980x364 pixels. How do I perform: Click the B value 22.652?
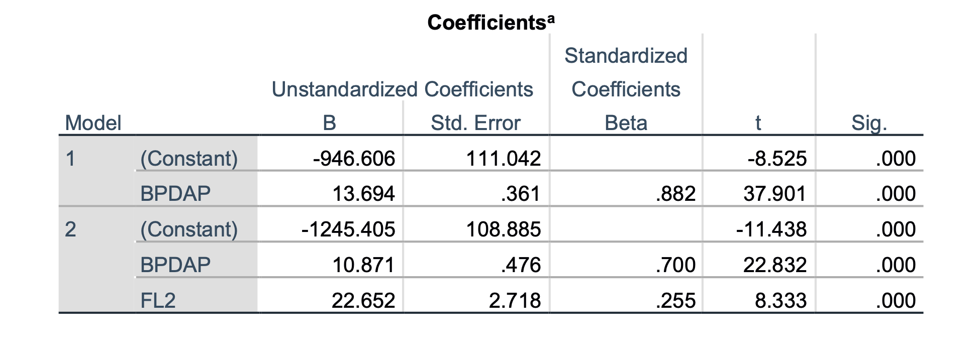363,301
